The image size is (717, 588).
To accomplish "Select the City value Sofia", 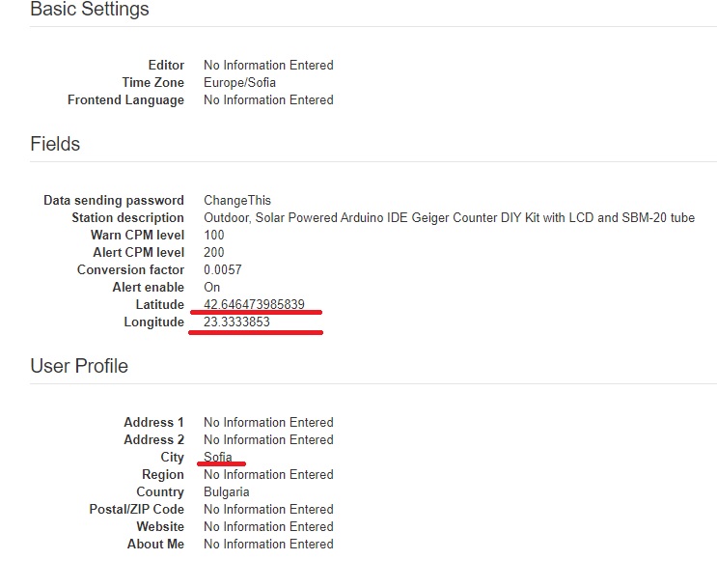I will (218, 457).
